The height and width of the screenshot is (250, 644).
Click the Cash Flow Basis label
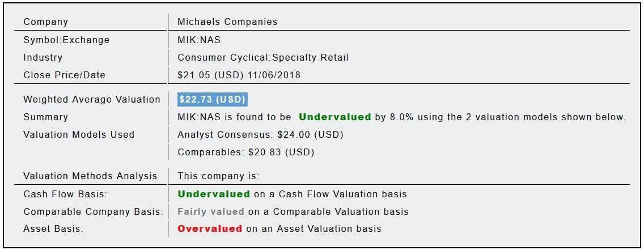(65, 194)
